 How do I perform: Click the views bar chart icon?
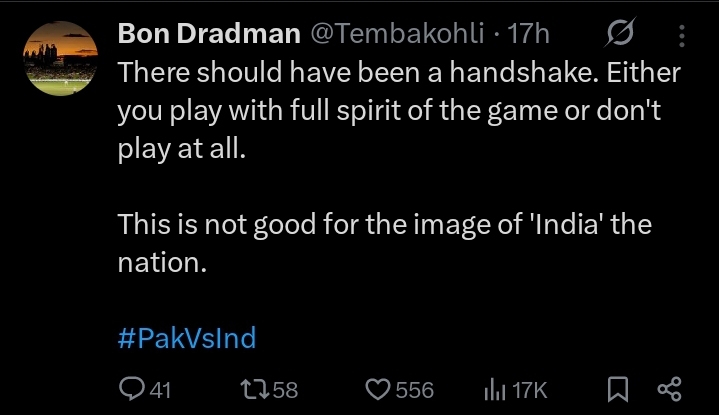coord(495,389)
